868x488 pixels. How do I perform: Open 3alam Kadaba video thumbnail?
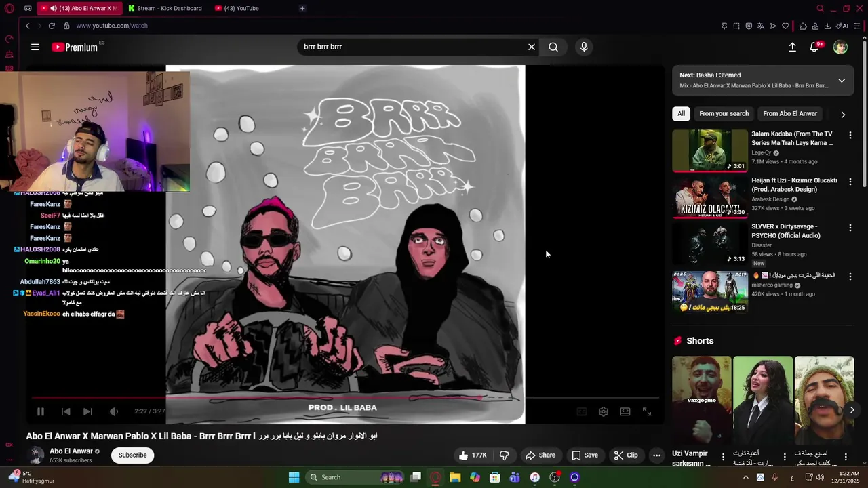[x=710, y=150]
